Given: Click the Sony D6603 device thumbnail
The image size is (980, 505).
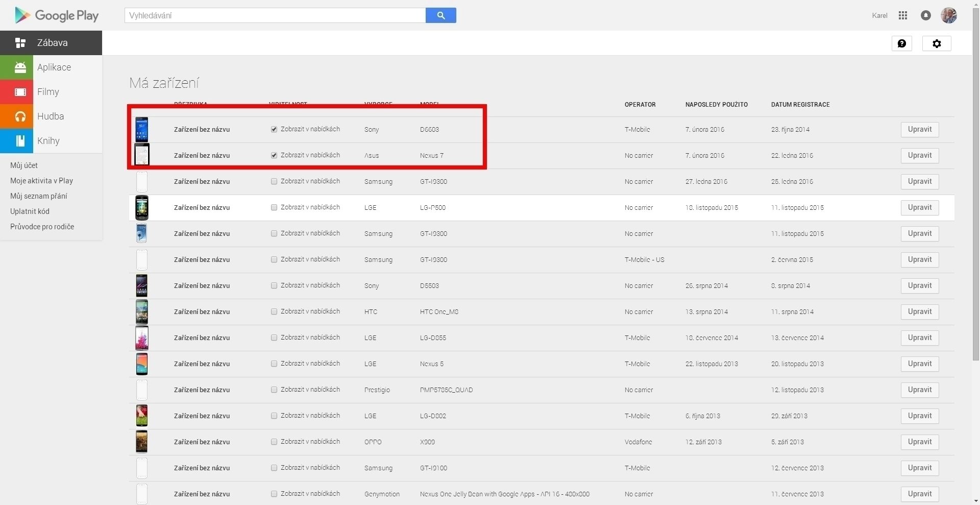Looking at the screenshot, I should [x=141, y=129].
